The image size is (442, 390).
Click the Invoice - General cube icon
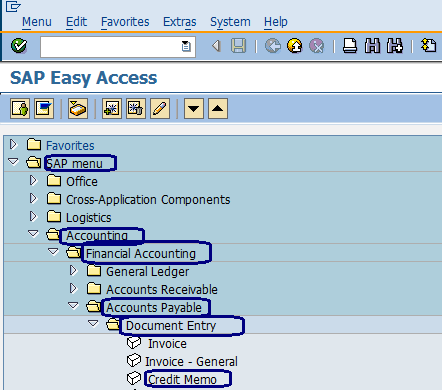[x=134, y=361]
